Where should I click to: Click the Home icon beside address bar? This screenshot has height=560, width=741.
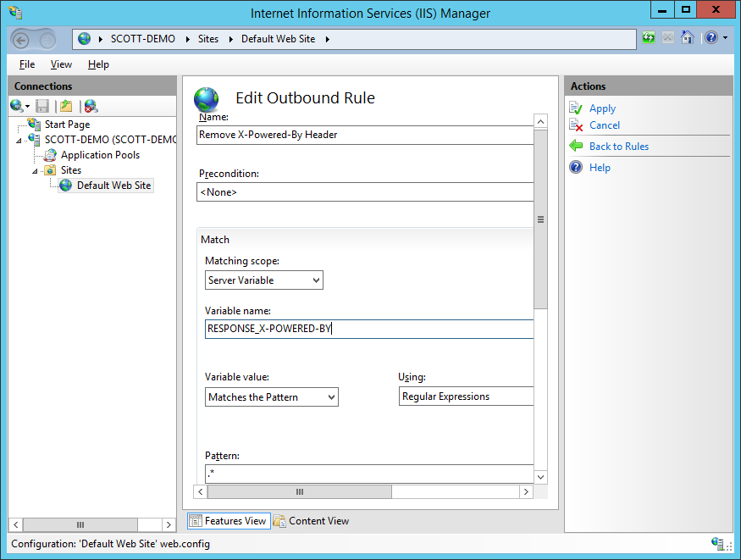click(688, 38)
